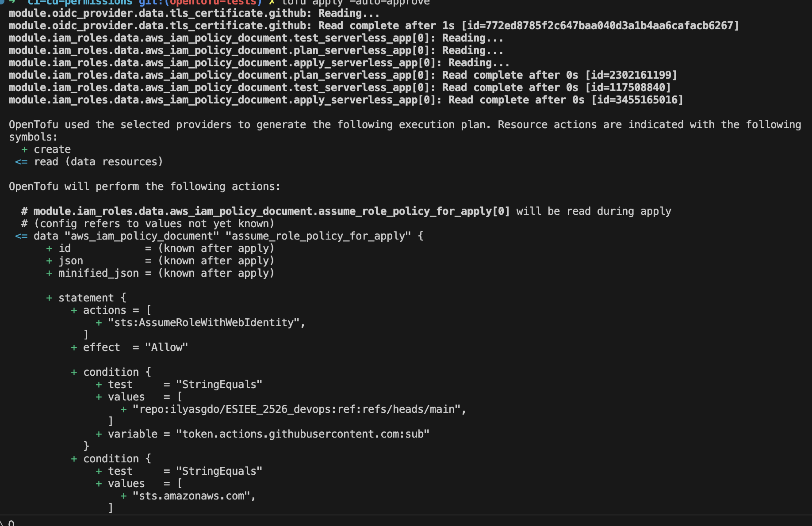Click the green plus beside 'create'
This screenshot has width=812, height=526.
[x=24, y=150]
